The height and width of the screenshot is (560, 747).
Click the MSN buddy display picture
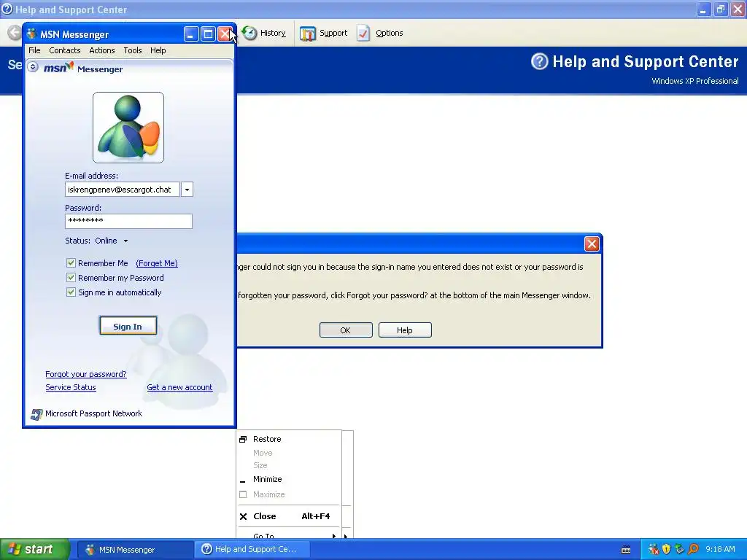click(128, 128)
